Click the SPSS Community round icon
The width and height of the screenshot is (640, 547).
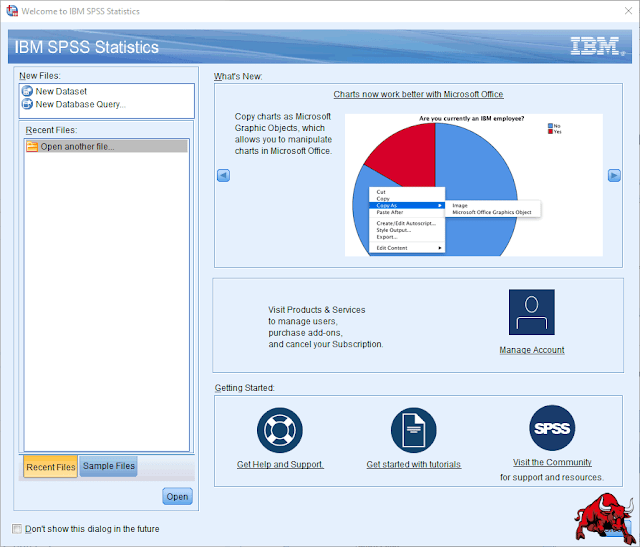(x=552, y=428)
